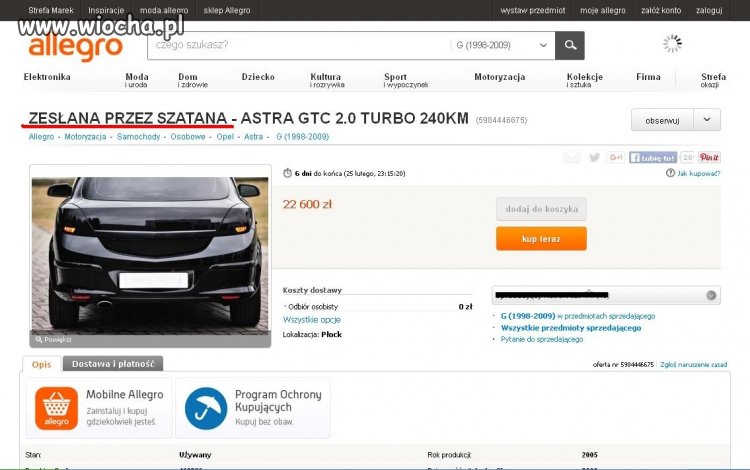The height and width of the screenshot is (470, 750).
Task: Open Kultura i rozrywka category
Action: (327, 80)
